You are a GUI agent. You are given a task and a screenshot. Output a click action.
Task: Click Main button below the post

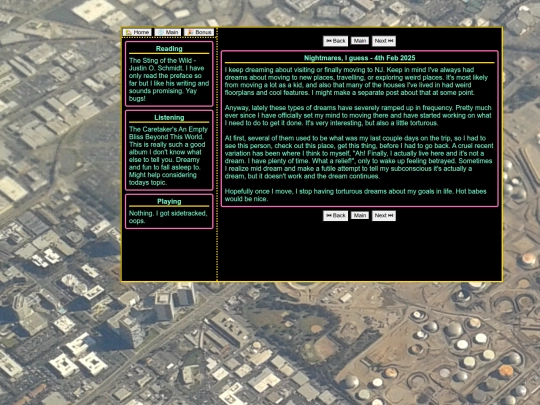click(x=360, y=216)
